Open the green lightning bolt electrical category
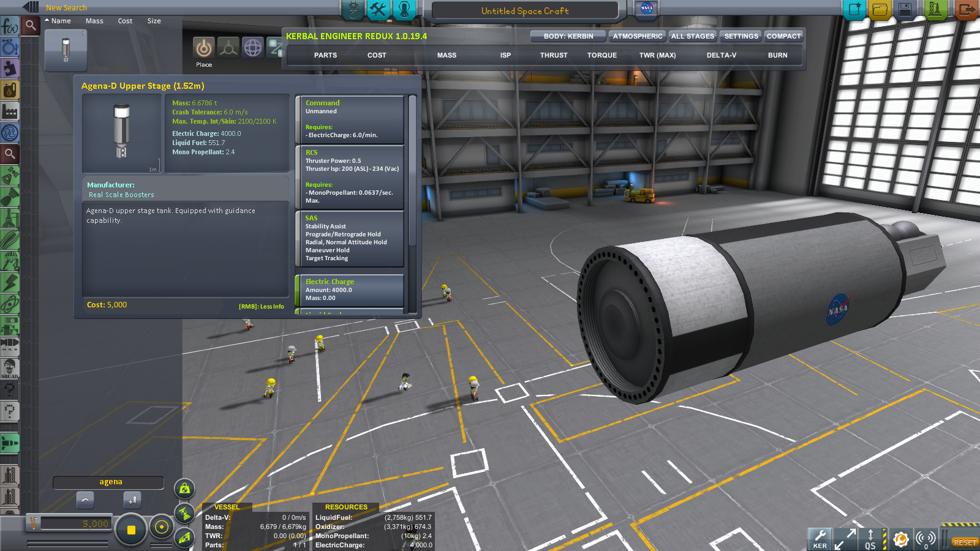The height and width of the screenshot is (551, 980). tap(10, 283)
